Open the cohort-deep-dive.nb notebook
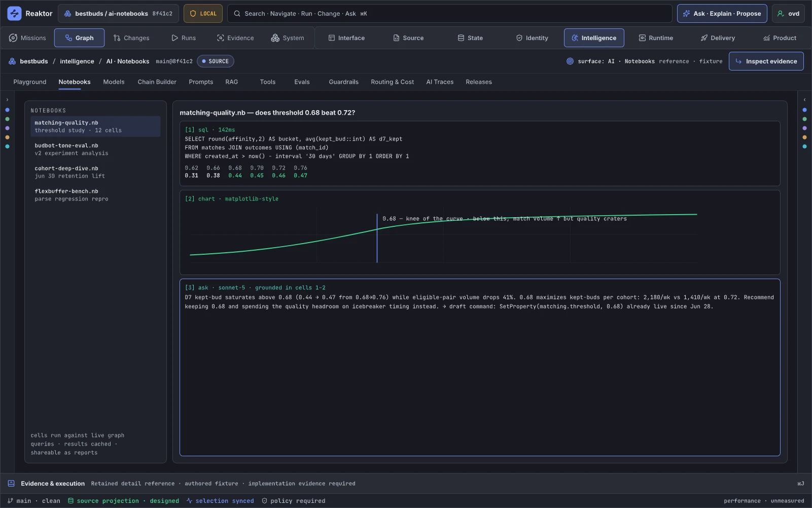The image size is (812, 508). click(x=95, y=172)
